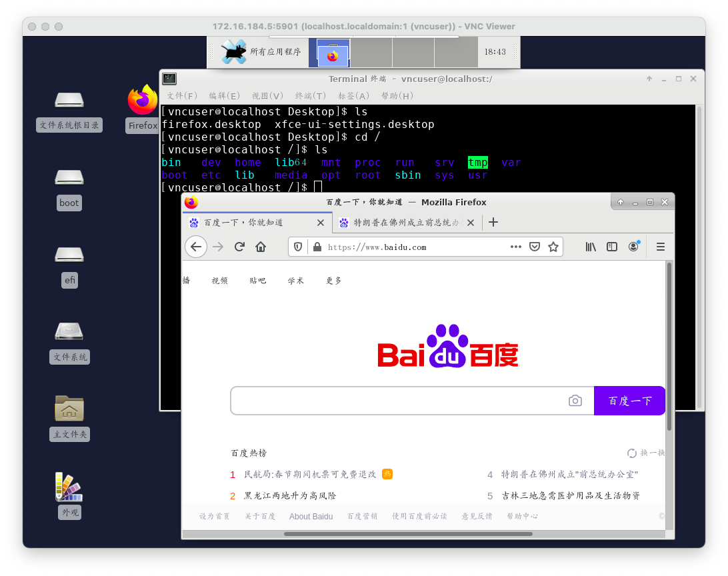Go back using Firefox back arrow
Screen dimensions: 728x576
coord(196,247)
